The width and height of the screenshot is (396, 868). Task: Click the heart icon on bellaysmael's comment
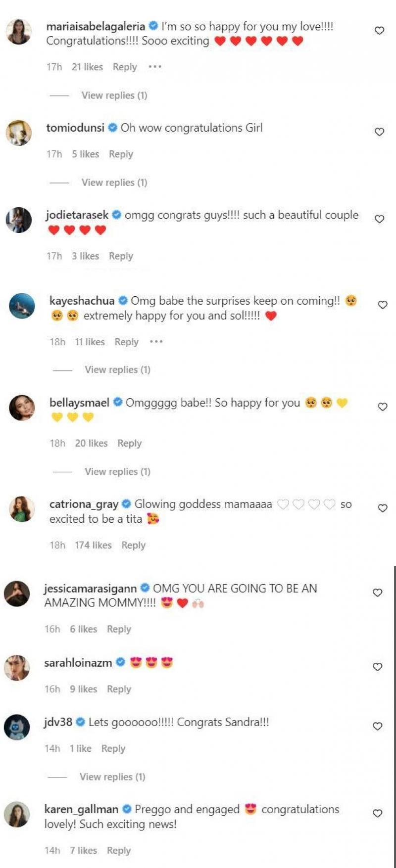pos(382,407)
